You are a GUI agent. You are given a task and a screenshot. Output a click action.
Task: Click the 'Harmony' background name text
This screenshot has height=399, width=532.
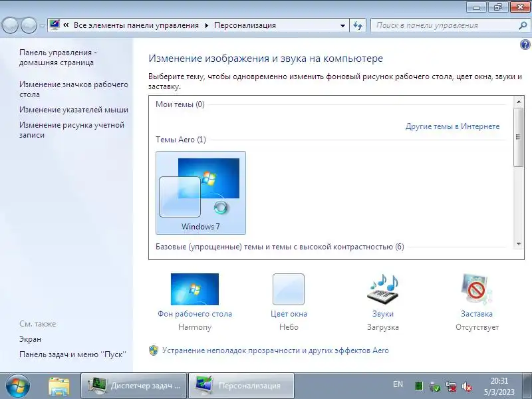[195, 327]
